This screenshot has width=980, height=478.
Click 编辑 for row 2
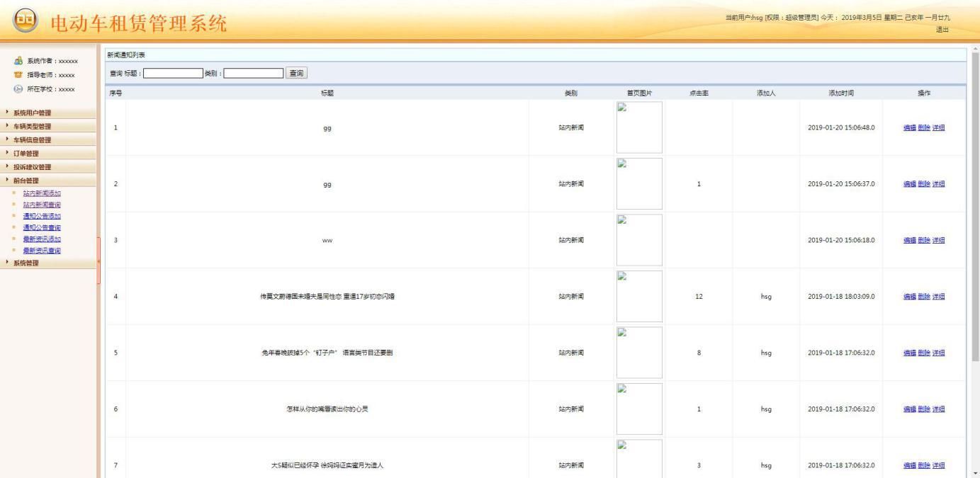coord(909,184)
